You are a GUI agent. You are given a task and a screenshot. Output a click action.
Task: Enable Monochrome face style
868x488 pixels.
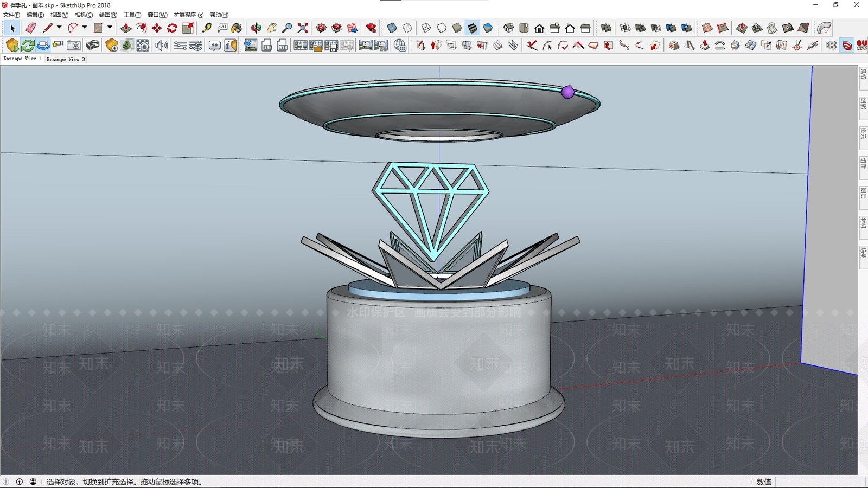[488, 28]
